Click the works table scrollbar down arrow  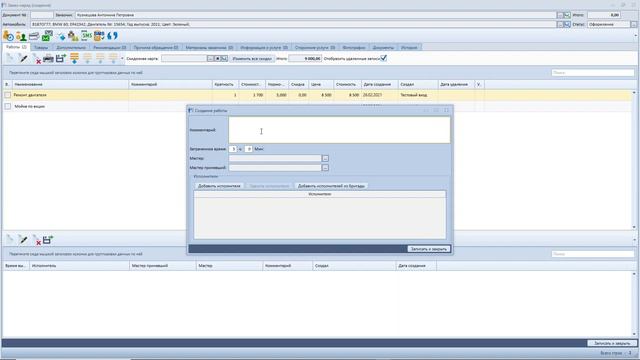(x=634, y=227)
